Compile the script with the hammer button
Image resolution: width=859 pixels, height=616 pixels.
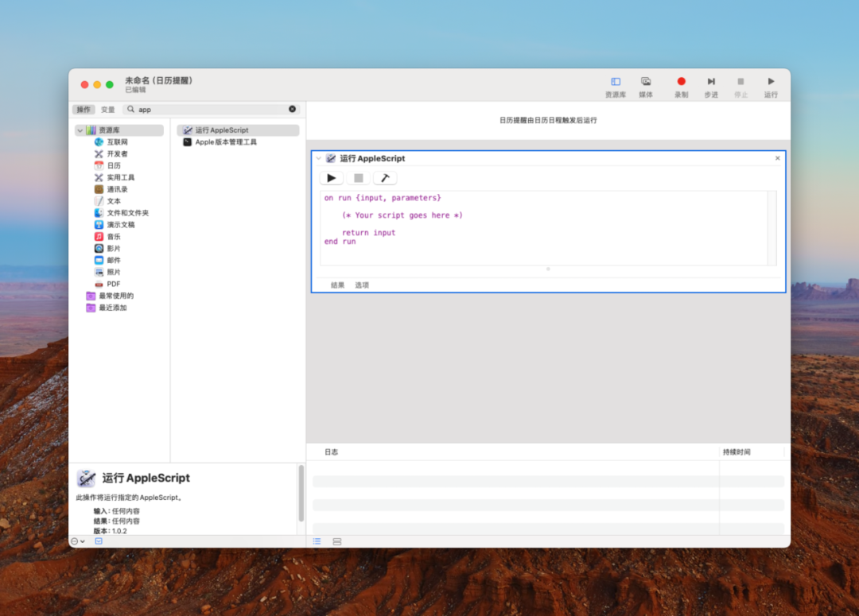tap(385, 178)
